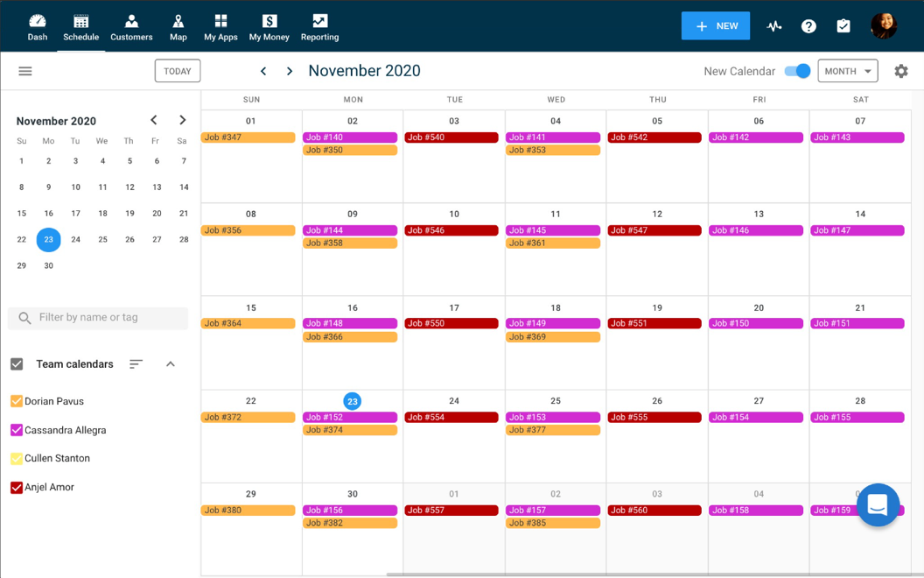Hide Anjel Amor's calendar
924x578 pixels.
tap(16, 487)
